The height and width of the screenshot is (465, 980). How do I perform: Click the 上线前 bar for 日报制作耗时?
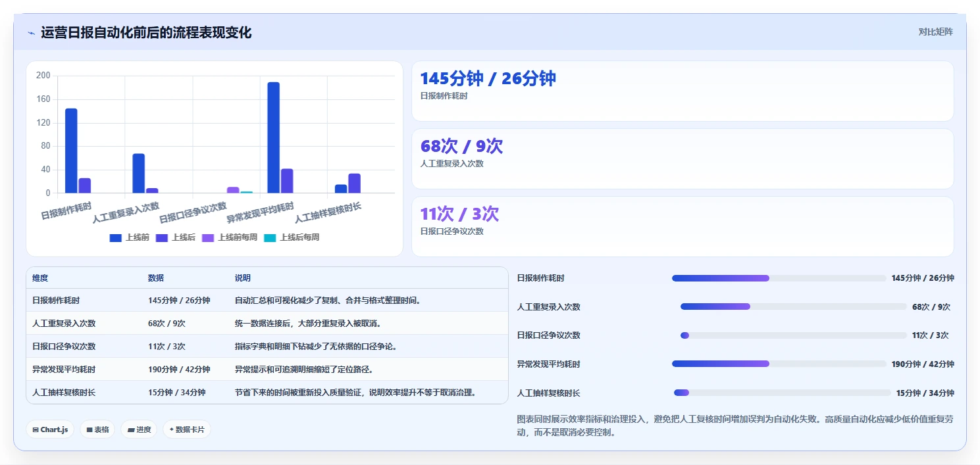(71, 151)
